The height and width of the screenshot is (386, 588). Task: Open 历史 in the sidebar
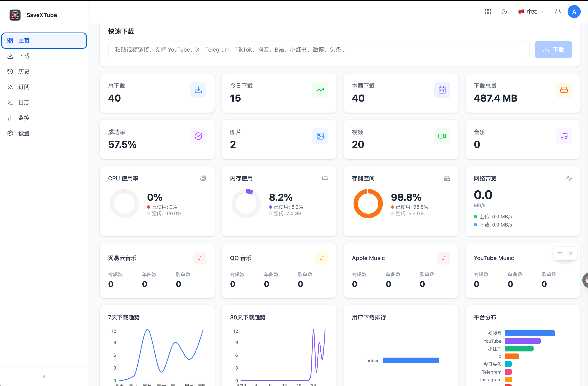[x=44, y=71]
